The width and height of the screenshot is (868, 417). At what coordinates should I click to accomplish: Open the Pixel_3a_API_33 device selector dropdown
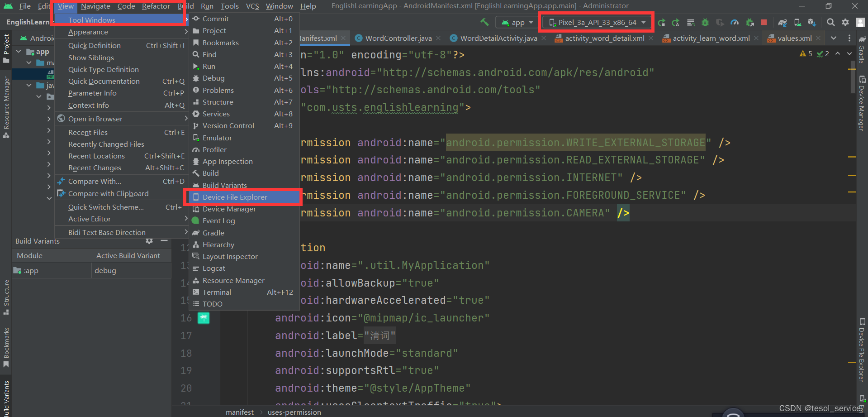[x=596, y=22]
